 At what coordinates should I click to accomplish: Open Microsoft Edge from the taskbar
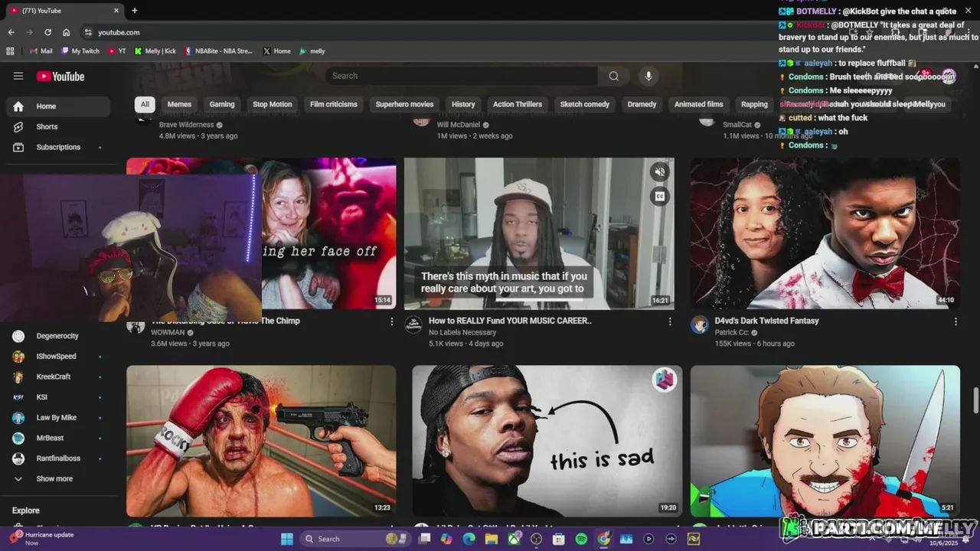[x=469, y=539]
